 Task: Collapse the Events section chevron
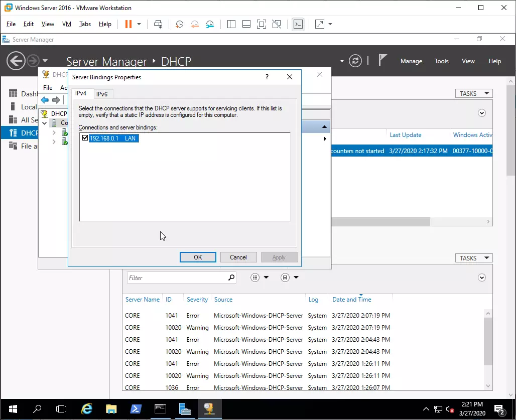tap(482, 277)
